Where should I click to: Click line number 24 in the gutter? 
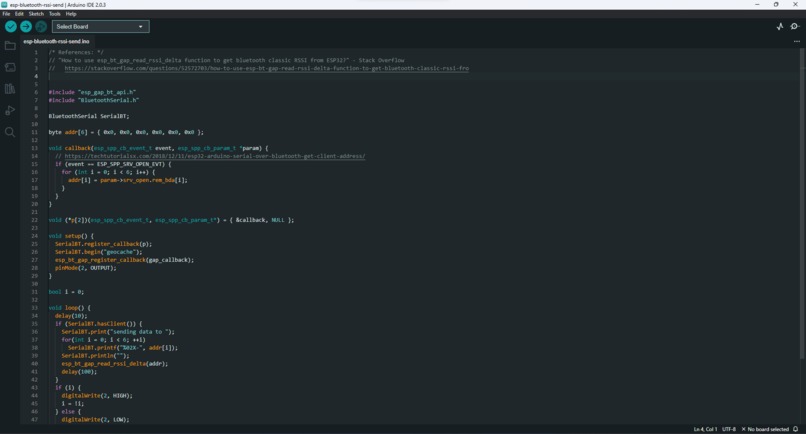click(34, 236)
